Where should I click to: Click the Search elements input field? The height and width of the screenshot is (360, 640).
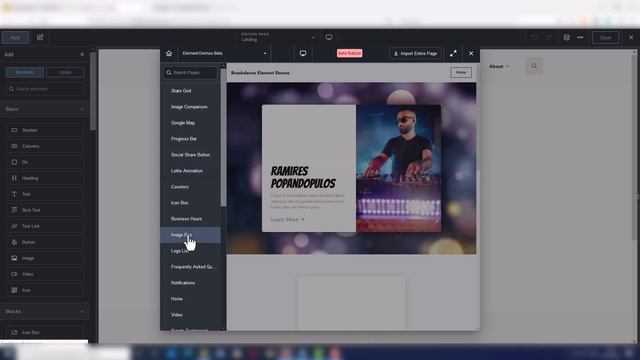click(45, 89)
